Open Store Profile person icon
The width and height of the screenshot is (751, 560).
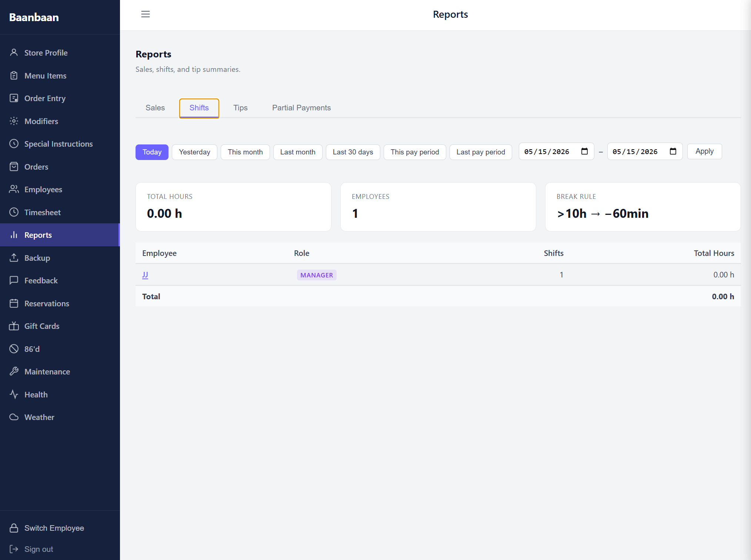pyautogui.click(x=14, y=53)
